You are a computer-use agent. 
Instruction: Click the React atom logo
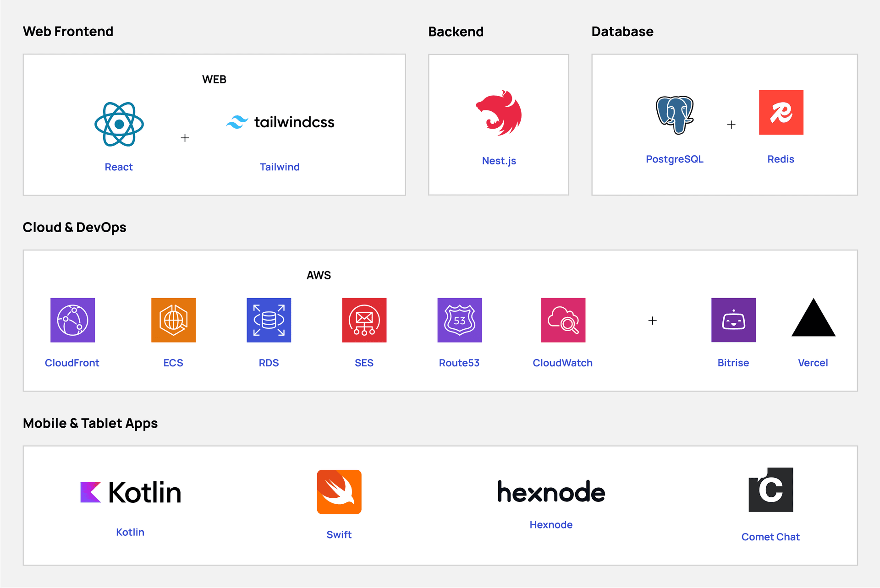coord(119,124)
